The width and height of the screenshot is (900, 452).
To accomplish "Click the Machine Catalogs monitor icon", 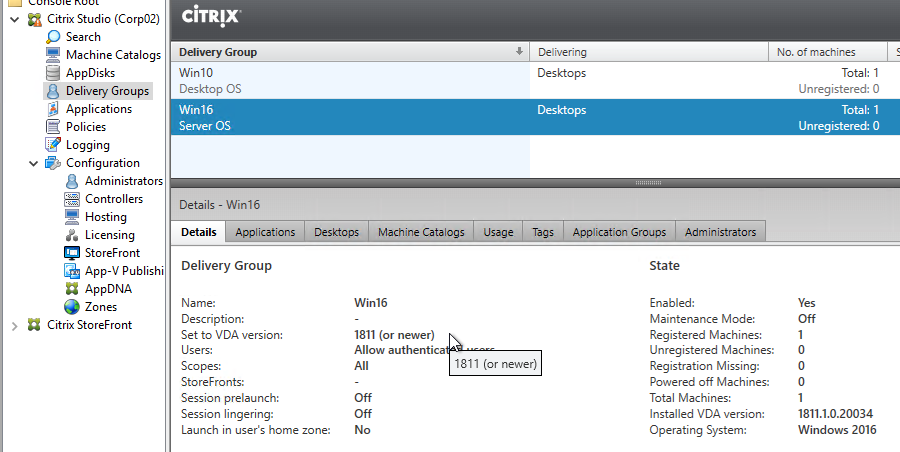I will [53, 55].
